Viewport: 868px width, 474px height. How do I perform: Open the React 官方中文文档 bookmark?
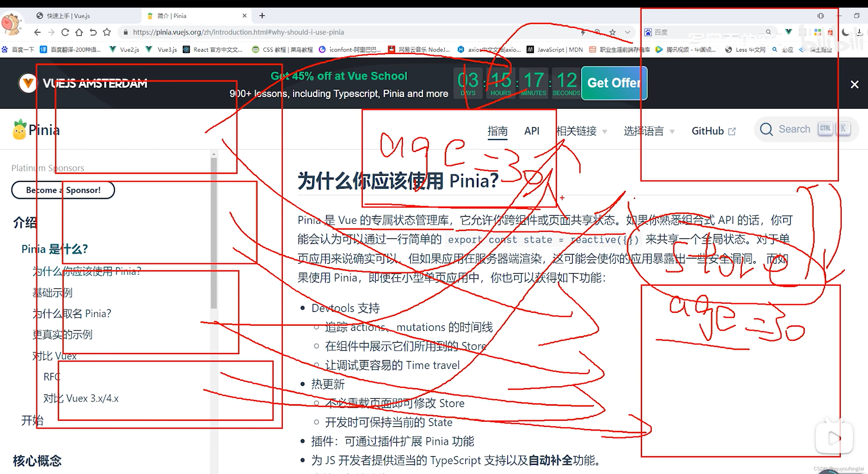tap(213, 50)
